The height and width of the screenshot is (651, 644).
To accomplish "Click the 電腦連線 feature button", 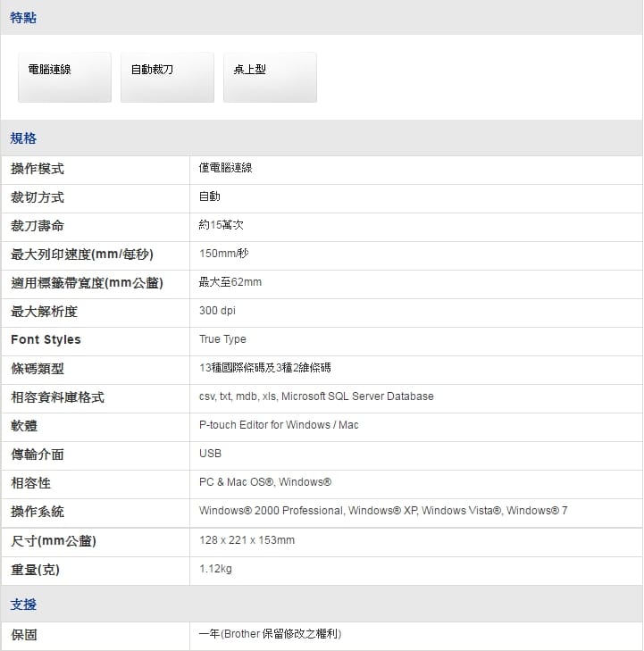I will pyautogui.click(x=64, y=77).
